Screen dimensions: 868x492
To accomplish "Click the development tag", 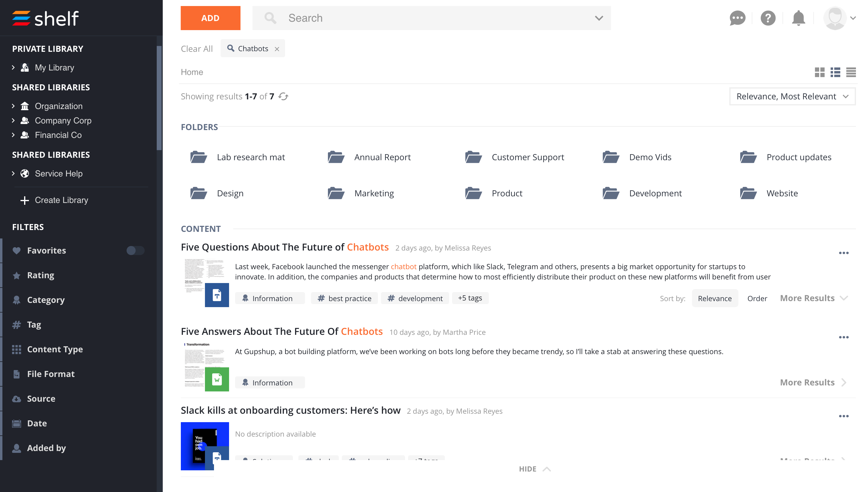I will pyautogui.click(x=415, y=298).
